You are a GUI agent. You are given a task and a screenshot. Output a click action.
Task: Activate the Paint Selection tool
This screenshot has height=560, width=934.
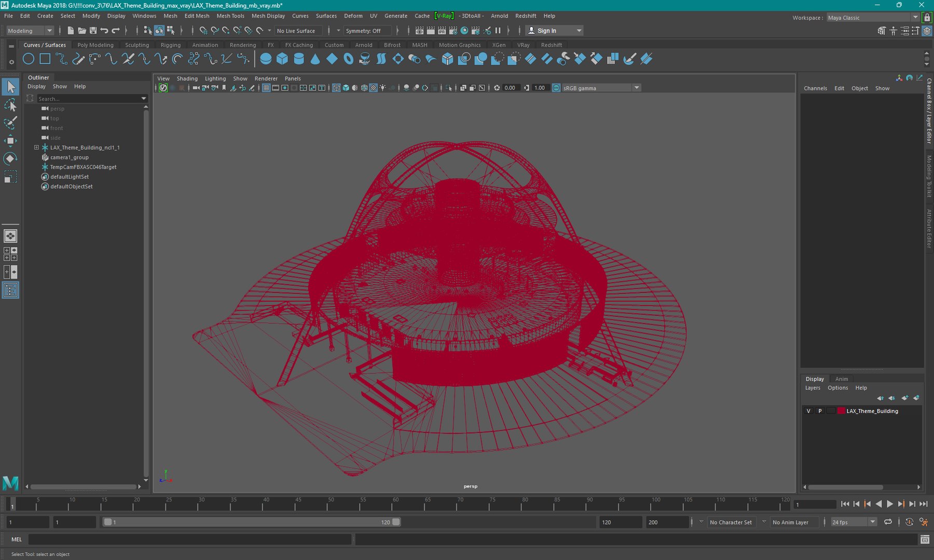coord(10,123)
